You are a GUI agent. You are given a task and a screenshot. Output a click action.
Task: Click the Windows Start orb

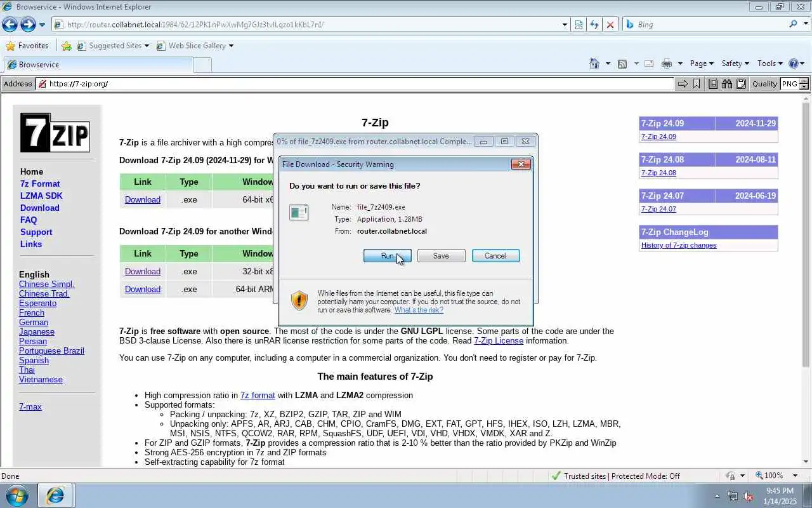click(17, 495)
